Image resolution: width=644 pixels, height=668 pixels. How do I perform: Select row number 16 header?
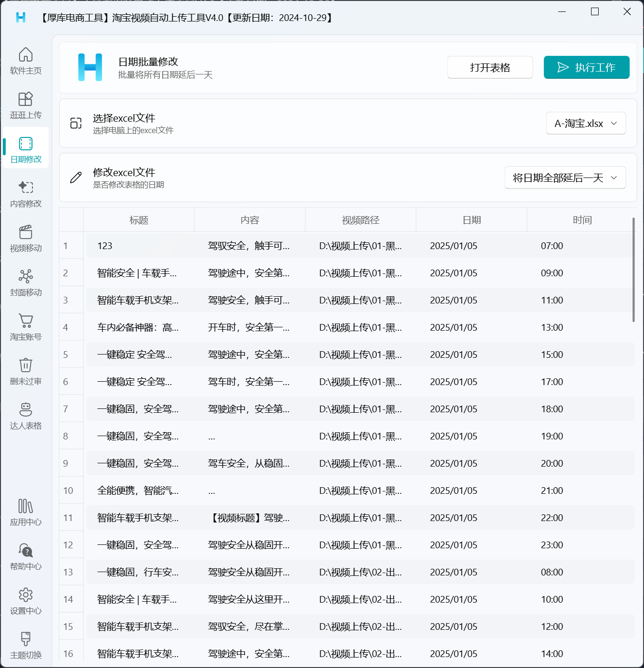click(x=71, y=654)
